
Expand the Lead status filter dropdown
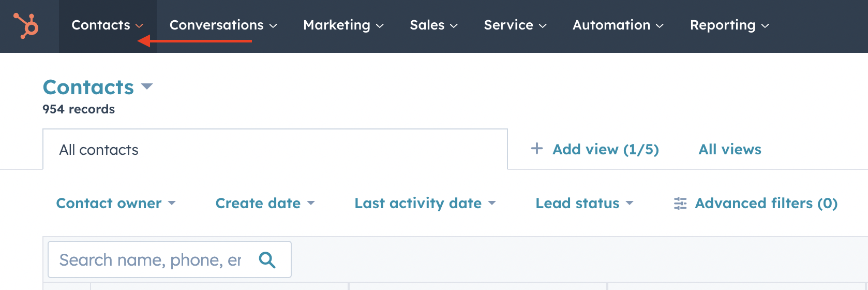pos(584,204)
